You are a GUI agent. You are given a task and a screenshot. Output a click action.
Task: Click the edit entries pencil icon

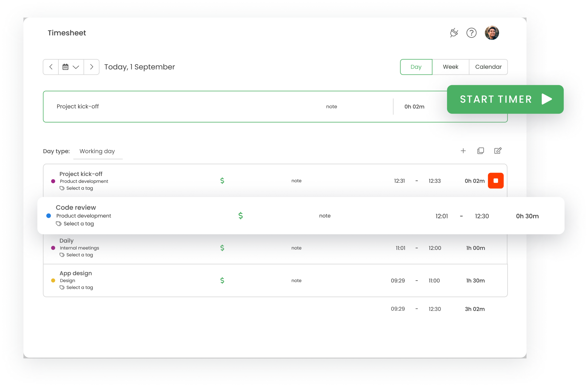[x=498, y=151]
